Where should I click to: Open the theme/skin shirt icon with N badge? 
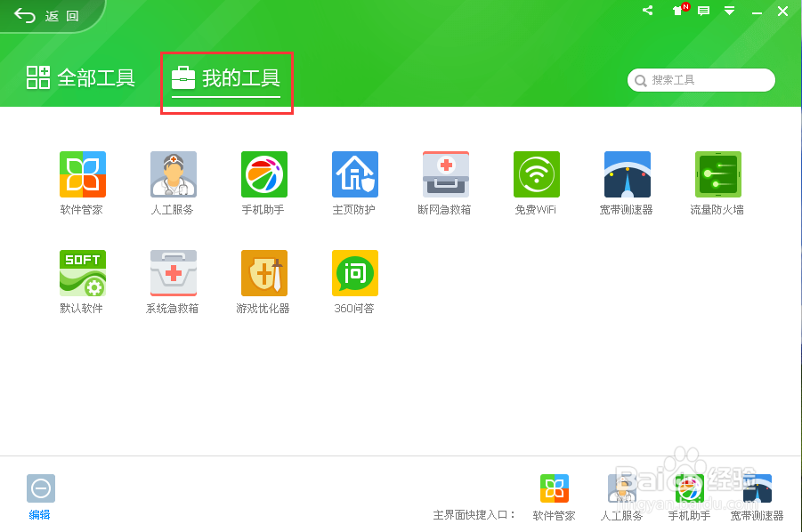[x=678, y=12]
